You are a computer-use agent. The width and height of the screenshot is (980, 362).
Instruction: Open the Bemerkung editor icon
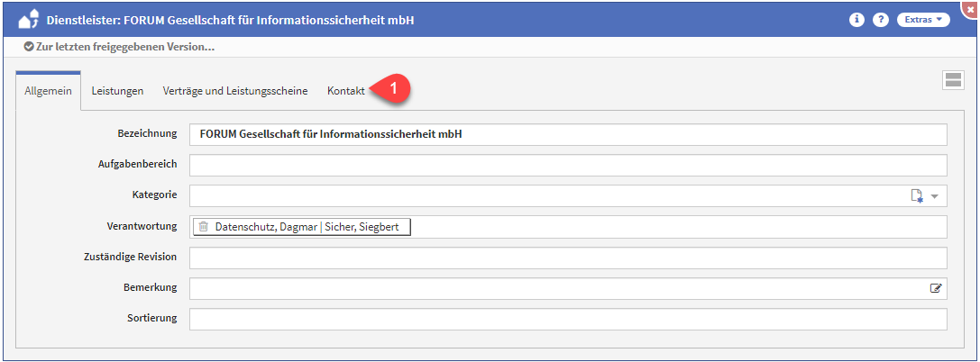(936, 288)
